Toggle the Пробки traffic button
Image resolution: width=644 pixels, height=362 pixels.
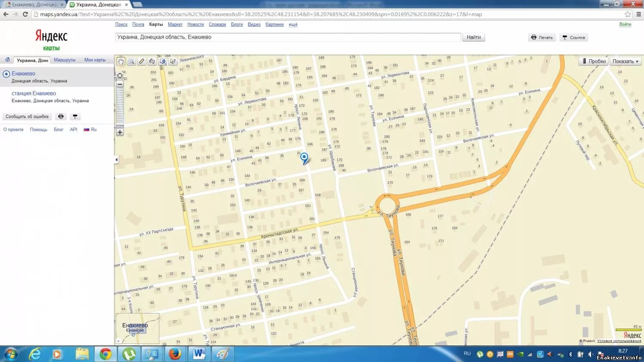[593, 61]
